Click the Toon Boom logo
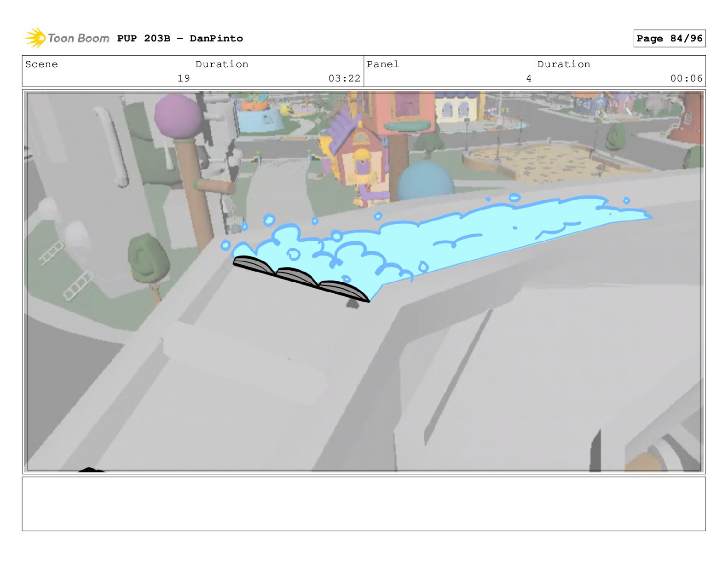 66,38
